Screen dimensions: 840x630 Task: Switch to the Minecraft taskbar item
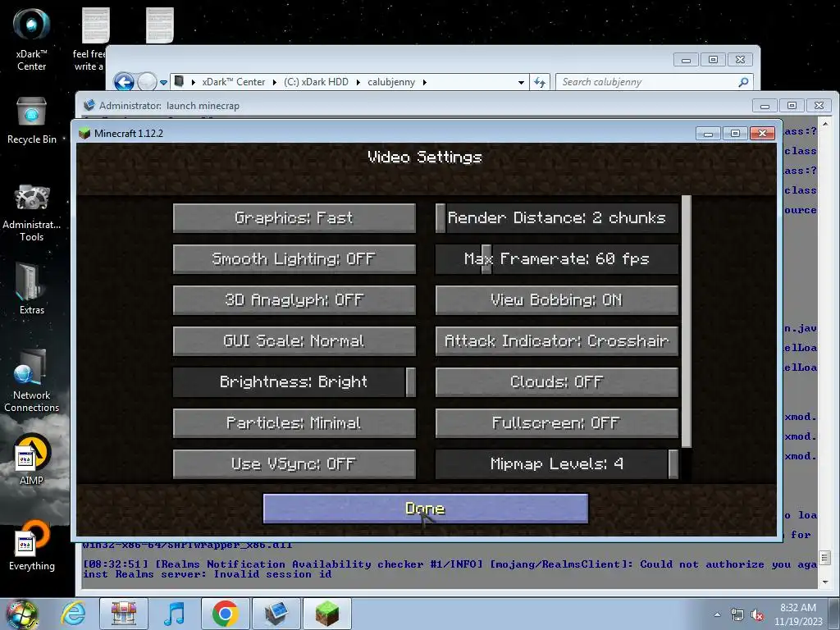[x=326, y=614]
